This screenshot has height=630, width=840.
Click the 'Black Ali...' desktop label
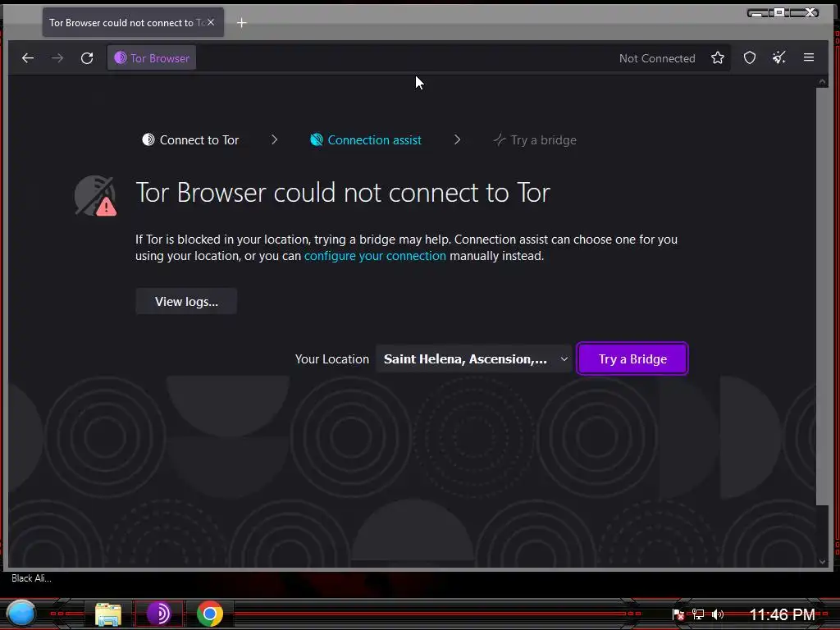point(31,578)
